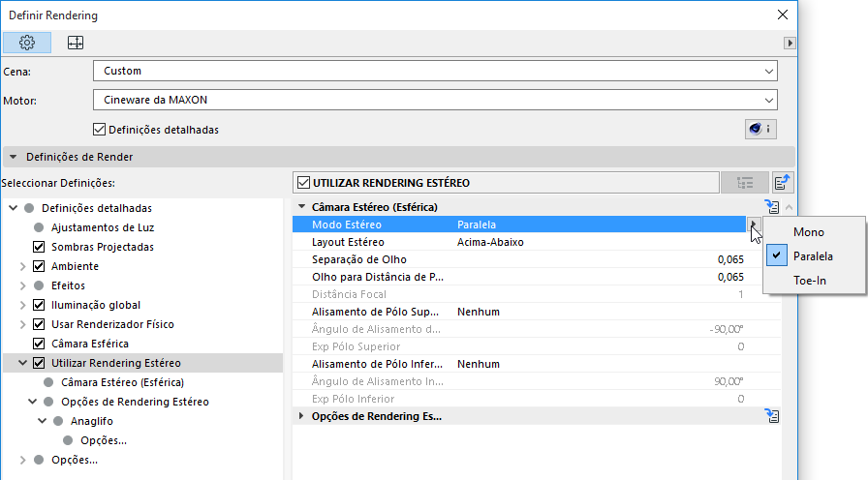Collapse the Utilizar Rendering Estéreo tree node
868x480 pixels.
click(22, 363)
